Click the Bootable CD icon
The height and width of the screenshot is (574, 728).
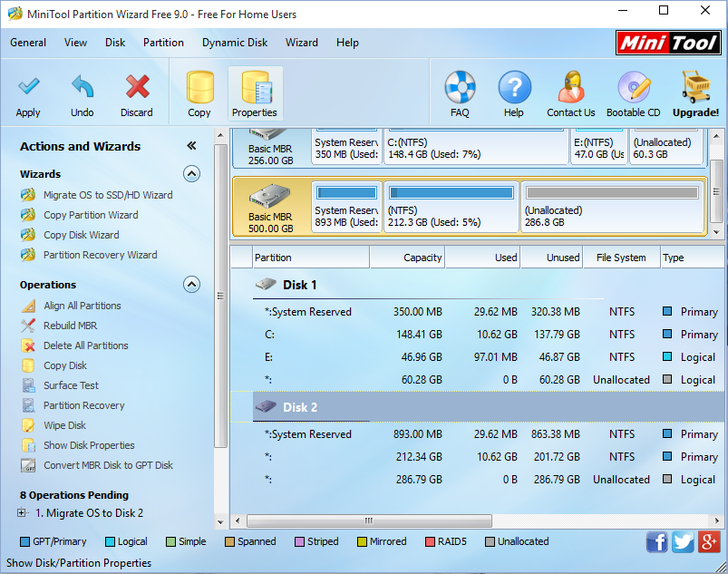[634, 87]
